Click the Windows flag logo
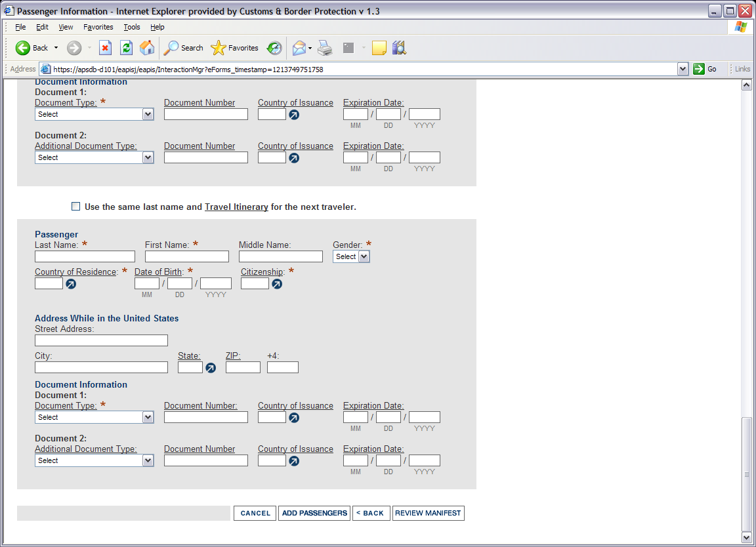Viewport: 756px width, 547px height. [741, 27]
